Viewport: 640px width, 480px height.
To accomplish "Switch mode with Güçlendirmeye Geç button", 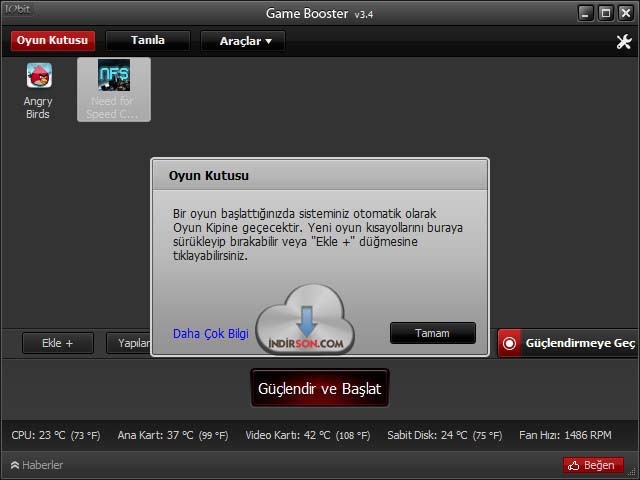I will (568, 343).
